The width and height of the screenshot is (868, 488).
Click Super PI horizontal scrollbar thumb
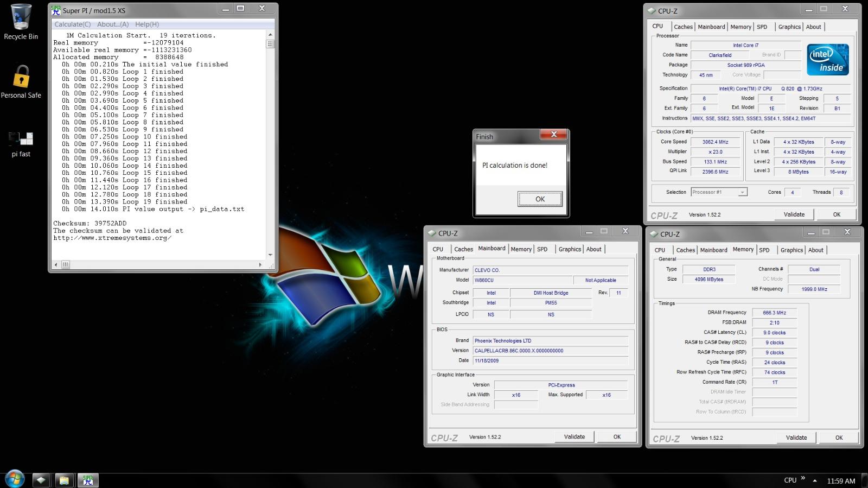pos(66,265)
